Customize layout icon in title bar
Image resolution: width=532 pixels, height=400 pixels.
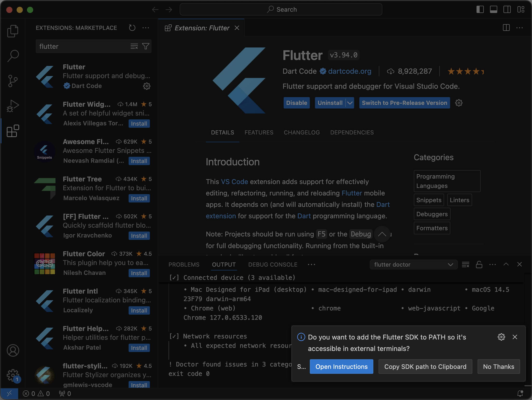click(x=521, y=10)
